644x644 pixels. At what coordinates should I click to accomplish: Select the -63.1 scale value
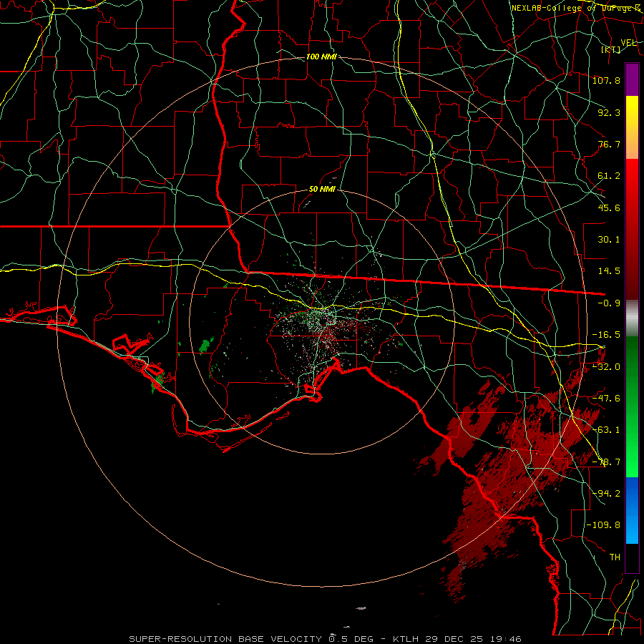[x=606, y=430]
